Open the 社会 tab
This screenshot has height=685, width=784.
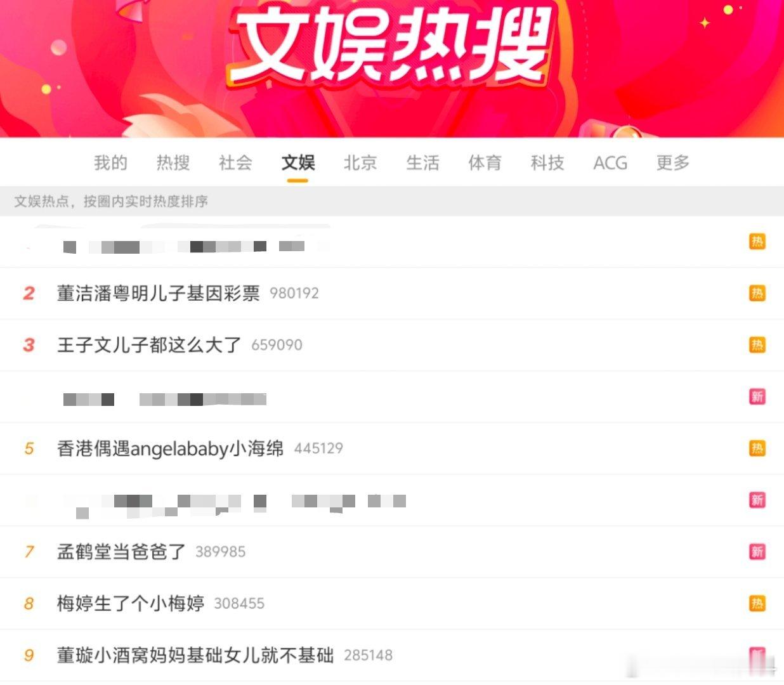[x=235, y=163]
